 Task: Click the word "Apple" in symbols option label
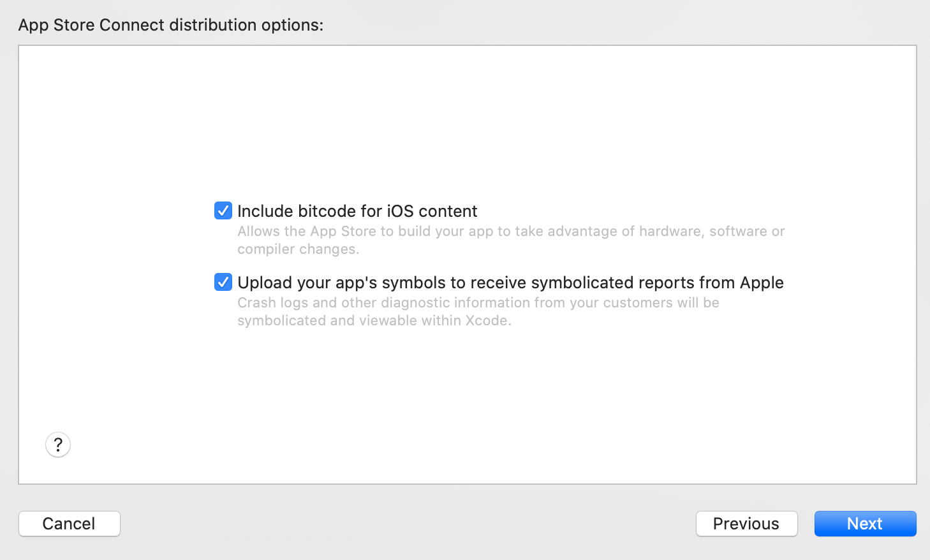coord(762,283)
